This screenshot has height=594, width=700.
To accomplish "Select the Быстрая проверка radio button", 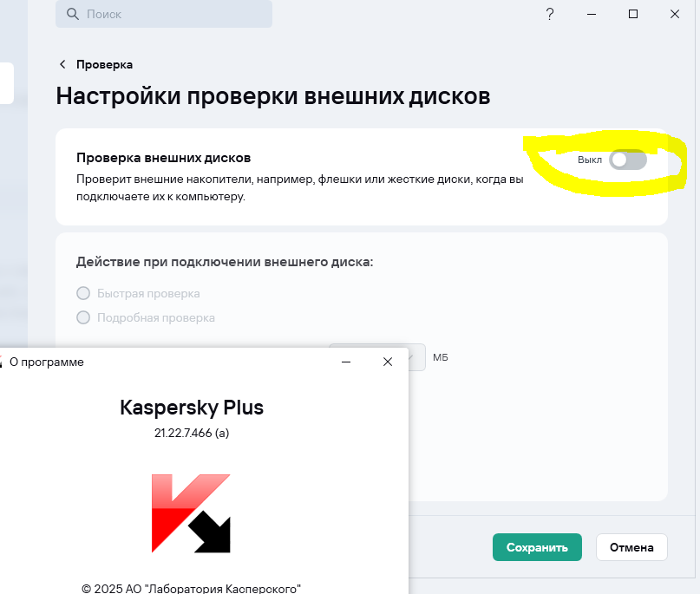I will [83, 293].
